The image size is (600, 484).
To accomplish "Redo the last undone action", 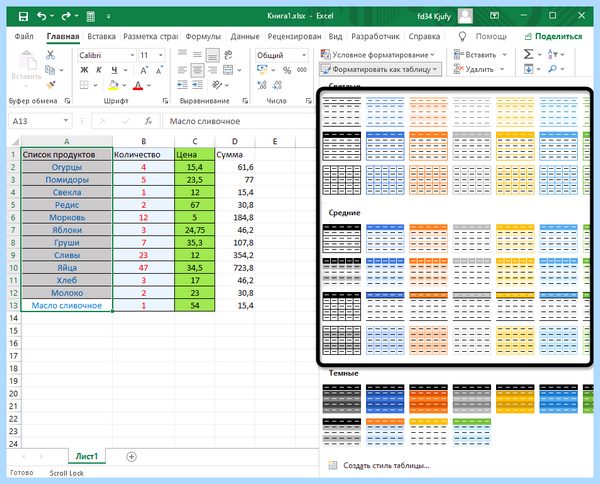I will click(x=66, y=16).
